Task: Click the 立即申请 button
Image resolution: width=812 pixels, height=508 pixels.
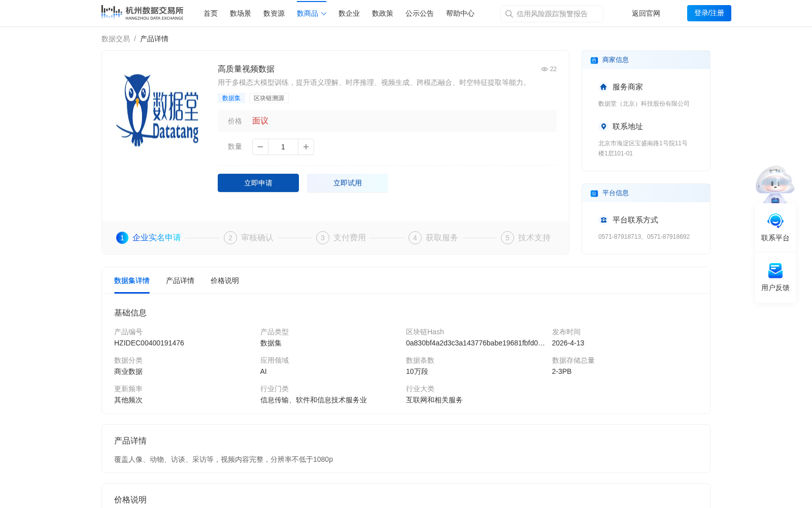Action: pyautogui.click(x=258, y=183)
